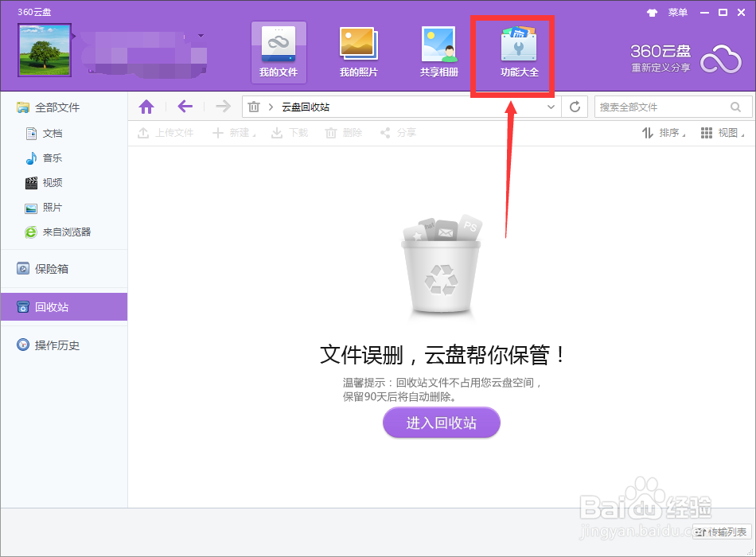Viewport: 756px width, 557px height.
Task: Click 删除 toolbar button
Action: point(343,133)
